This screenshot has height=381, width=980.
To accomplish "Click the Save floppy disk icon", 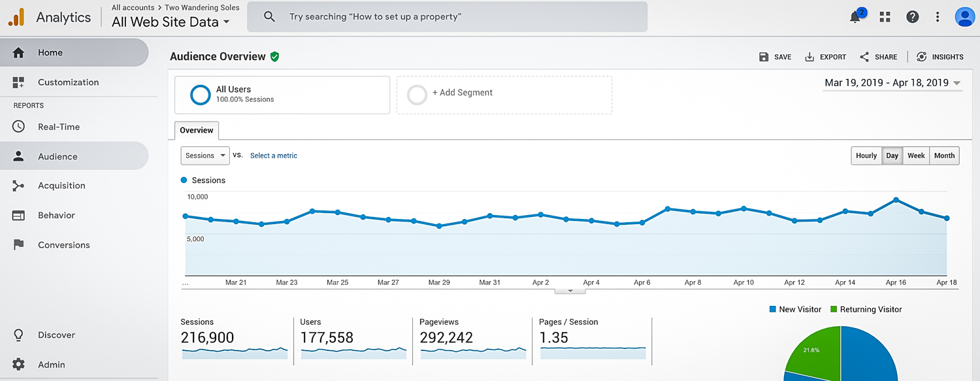I will [x=764, y=57].
